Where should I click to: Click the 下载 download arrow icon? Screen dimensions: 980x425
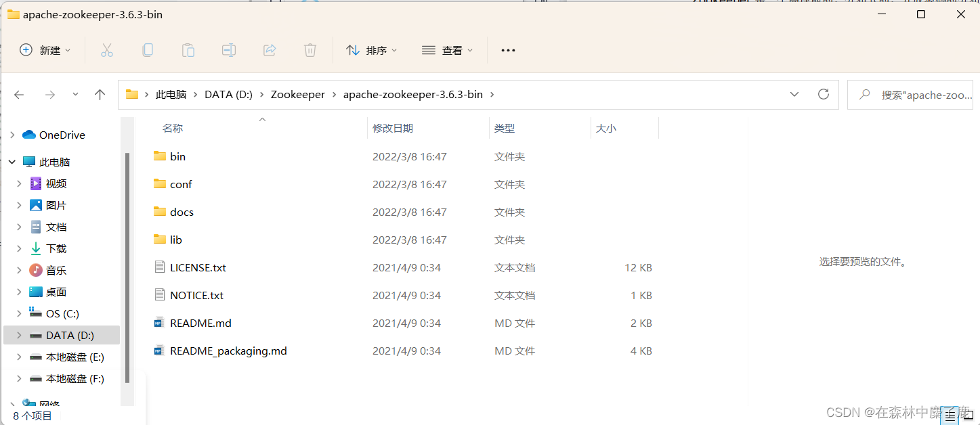coord(36,248)
